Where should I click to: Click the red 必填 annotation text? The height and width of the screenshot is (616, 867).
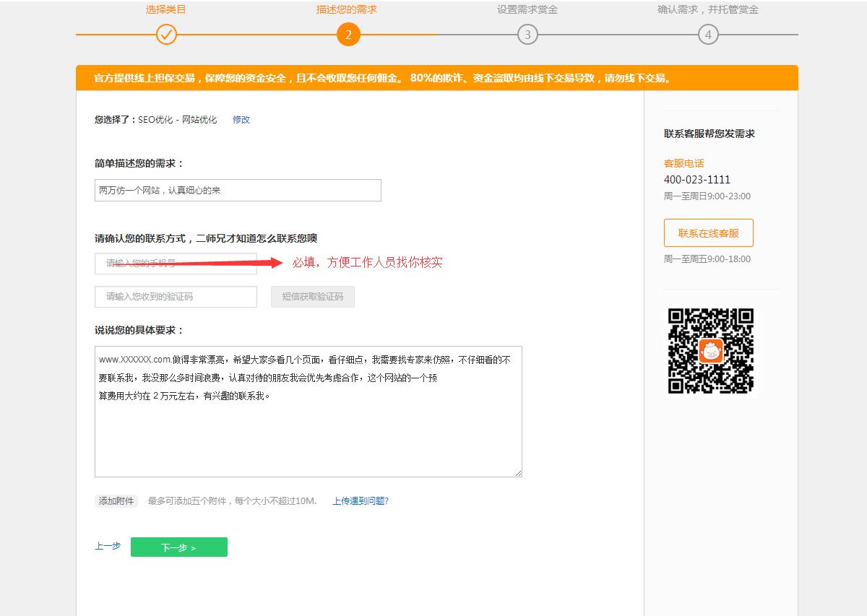point(367,263)
